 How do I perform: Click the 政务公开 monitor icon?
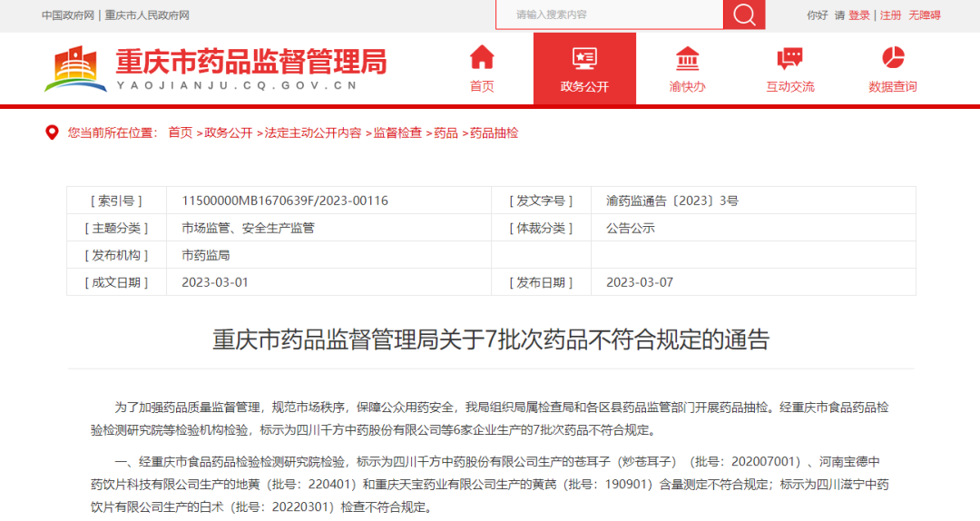[x=584, y=58]
